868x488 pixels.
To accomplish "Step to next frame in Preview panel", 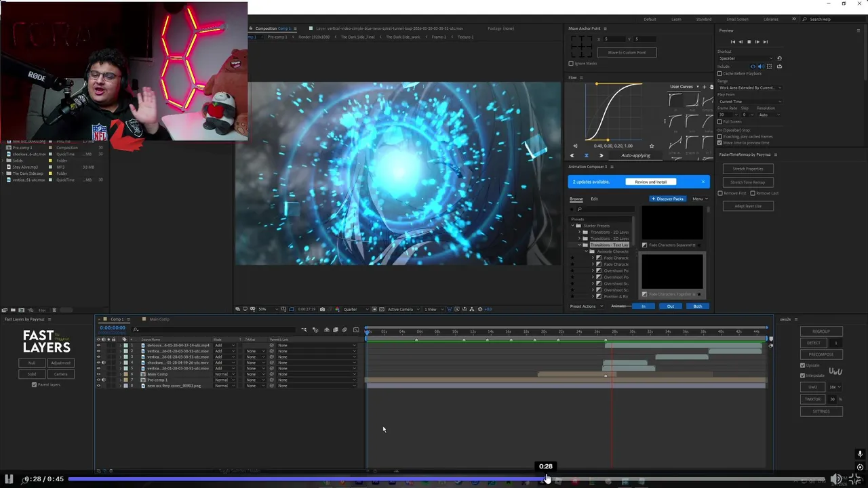I will point(757,42).
